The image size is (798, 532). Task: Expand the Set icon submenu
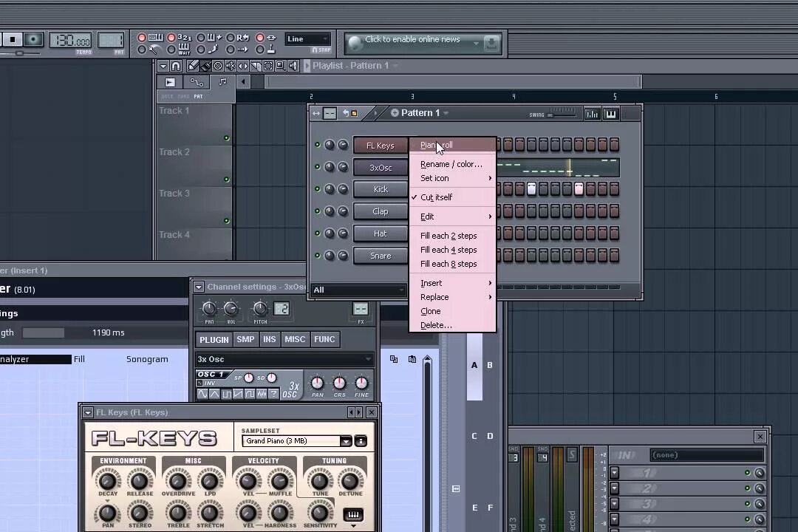pos(452,178)
